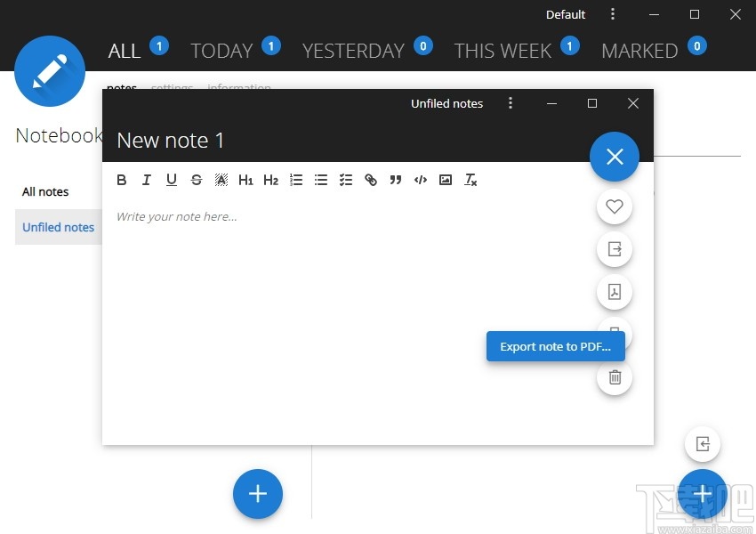Open the THIS WEEK tab

pyautogui.click(x=503, y=51)
